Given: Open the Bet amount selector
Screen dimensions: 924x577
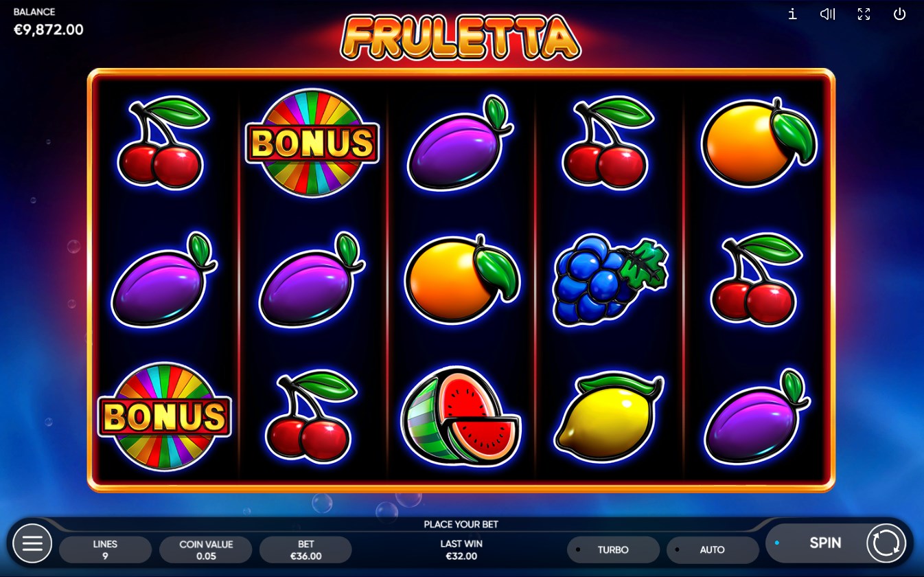Looking at the screenshot, I should point(306,550).
